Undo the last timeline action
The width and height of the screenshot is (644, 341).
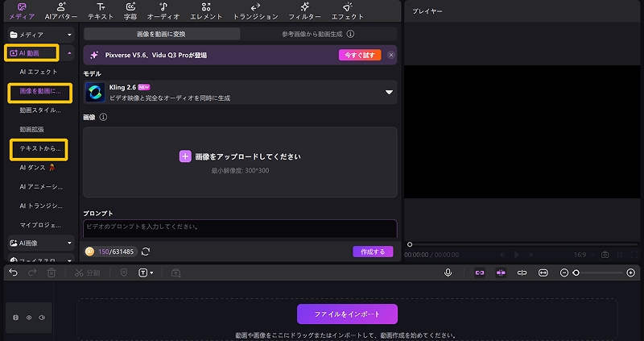coord(13,272)
